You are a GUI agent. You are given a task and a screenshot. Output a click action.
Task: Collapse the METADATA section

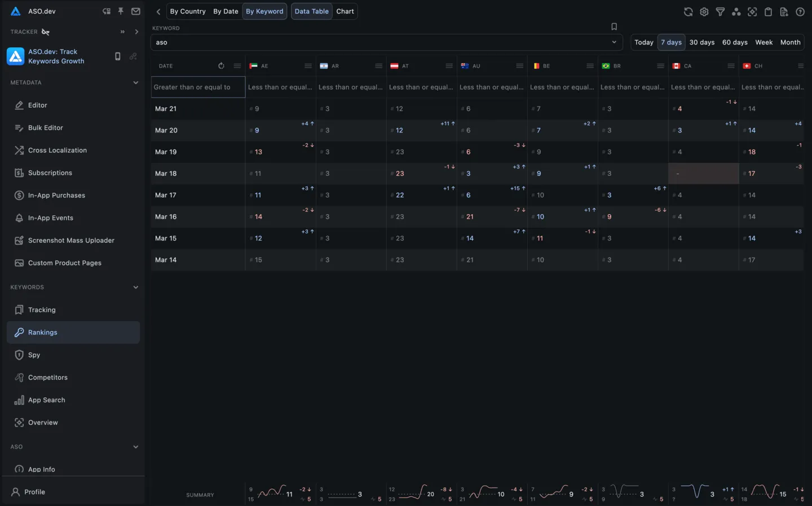point(135,82)
